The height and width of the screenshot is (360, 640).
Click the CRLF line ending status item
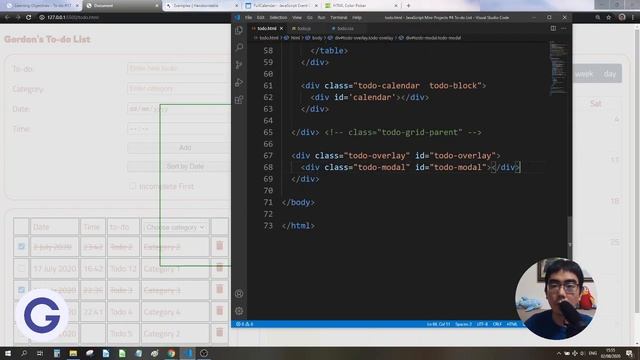497,324
